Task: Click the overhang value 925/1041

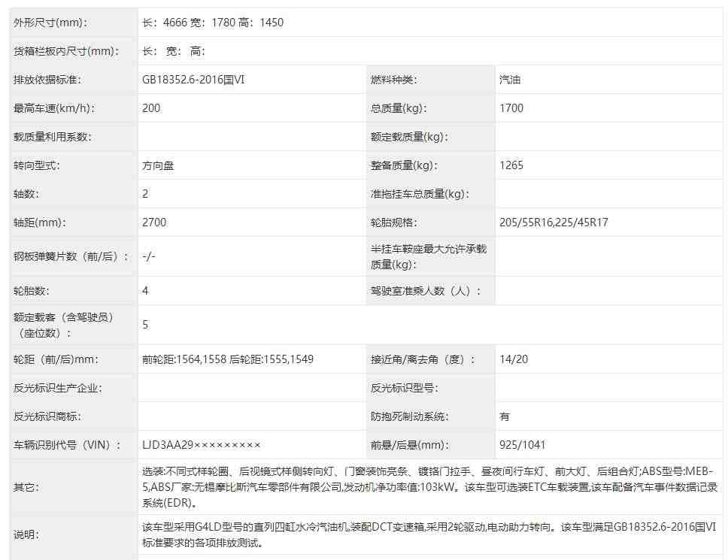Action: [x=521, y=444]
